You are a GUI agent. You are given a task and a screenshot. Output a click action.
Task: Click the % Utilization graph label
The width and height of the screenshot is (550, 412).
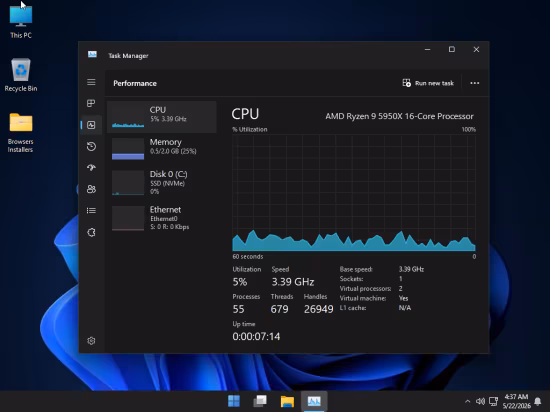point(250,129)
